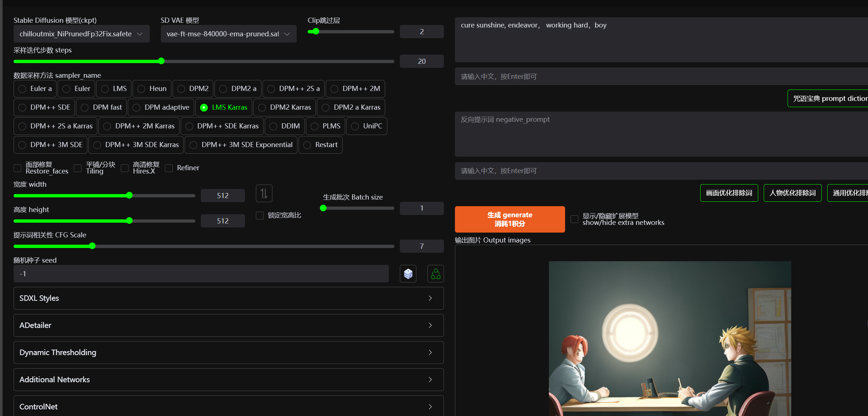
Task: Expand the Additional Networks section
Action: pyautogui.click(x=228, y=380)
